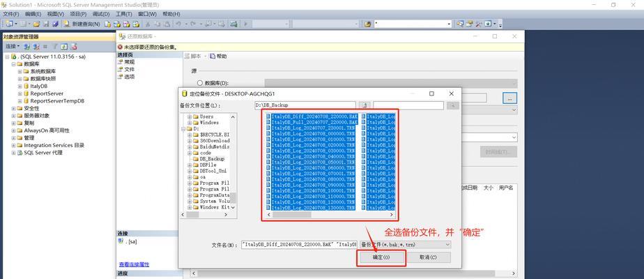Click the refresh icon in Object Explorer toolbar
This screenshot has width=644, height=279.
click(65, 47)
